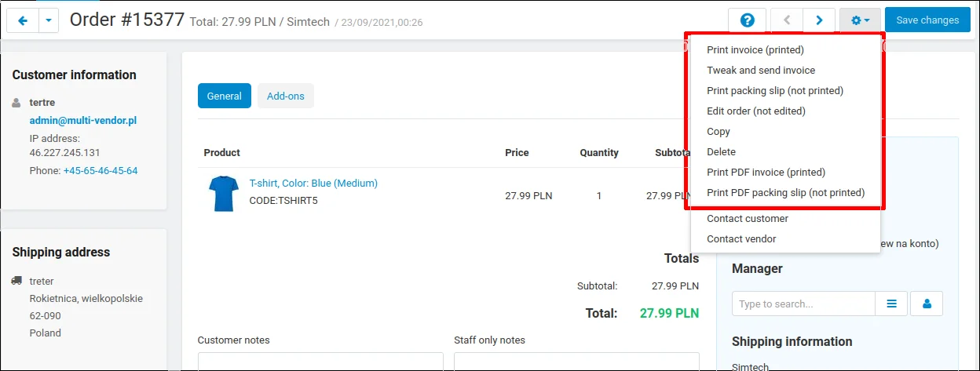
Task: Choose Tweak and send invoice
Action: [x=761, y=71]
